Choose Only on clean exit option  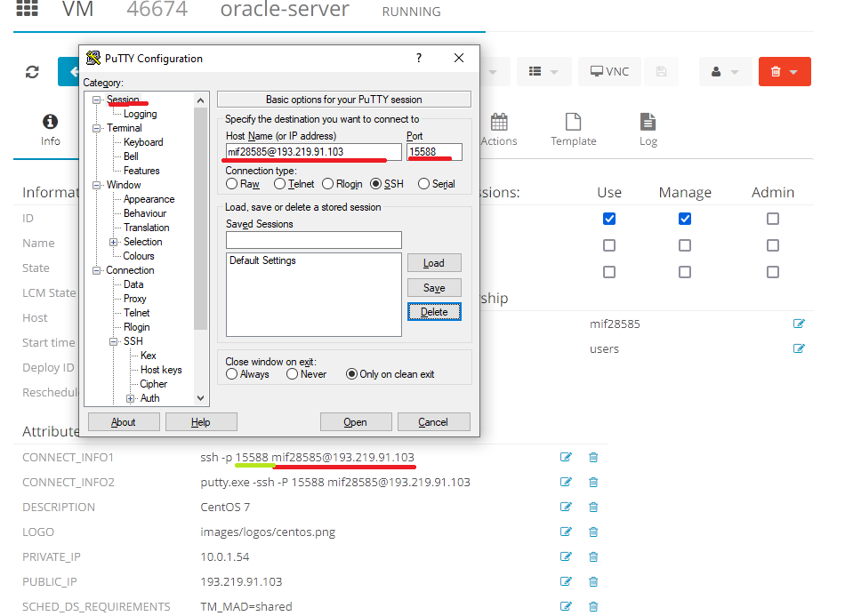point(351,374)
